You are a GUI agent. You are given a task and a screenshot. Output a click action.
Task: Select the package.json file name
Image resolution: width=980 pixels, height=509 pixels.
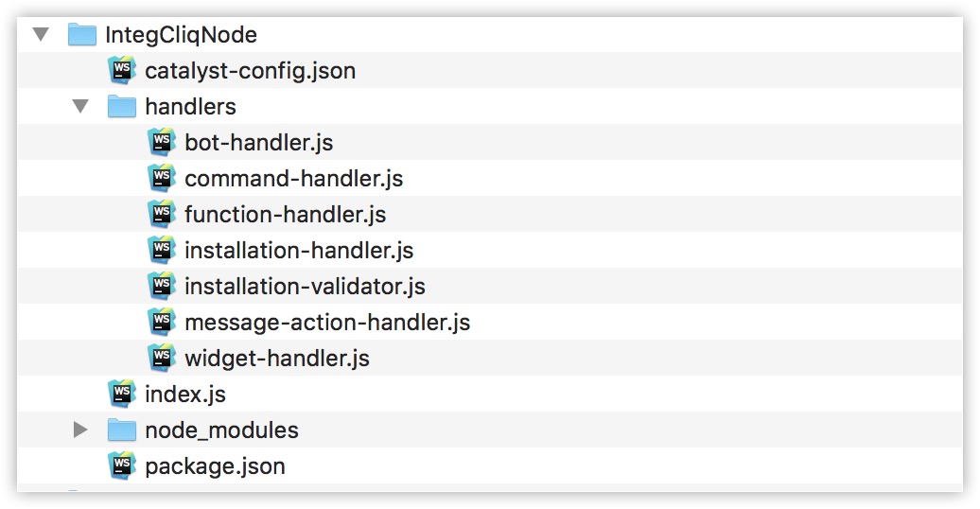[x=215, y=466]
